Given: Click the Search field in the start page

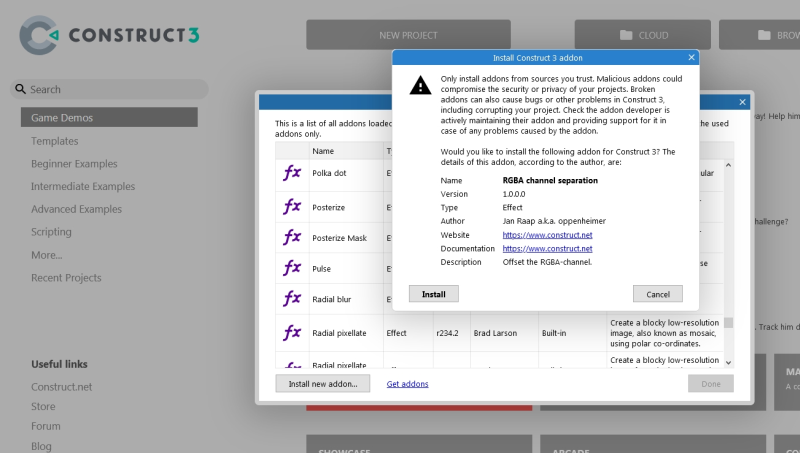Looking at the screenshot, I should click(109, 89).
